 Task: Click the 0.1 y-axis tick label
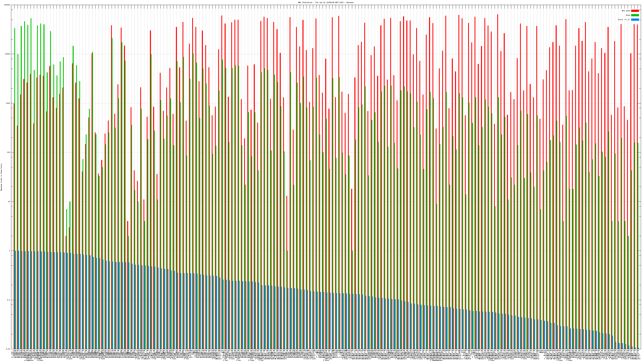coord(9,300)
